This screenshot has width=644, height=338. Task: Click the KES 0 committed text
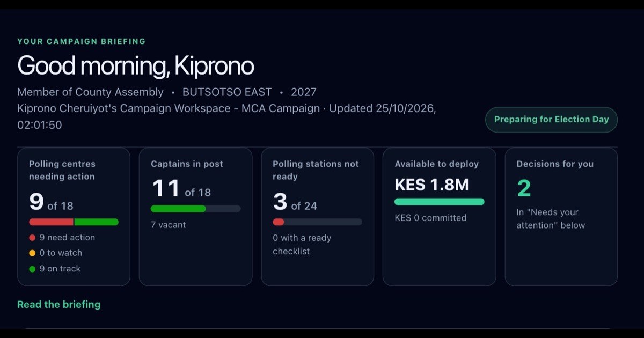click(430, 218)
